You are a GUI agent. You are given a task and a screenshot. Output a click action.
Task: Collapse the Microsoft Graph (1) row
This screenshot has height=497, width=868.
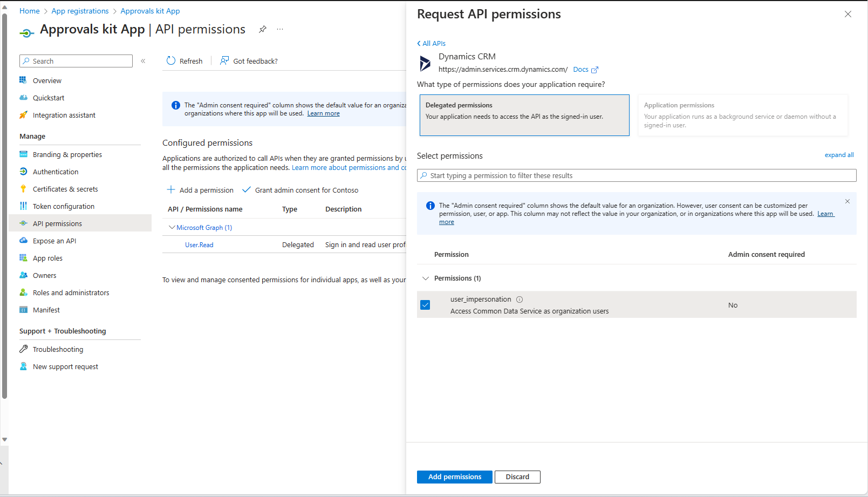(172, 227)
